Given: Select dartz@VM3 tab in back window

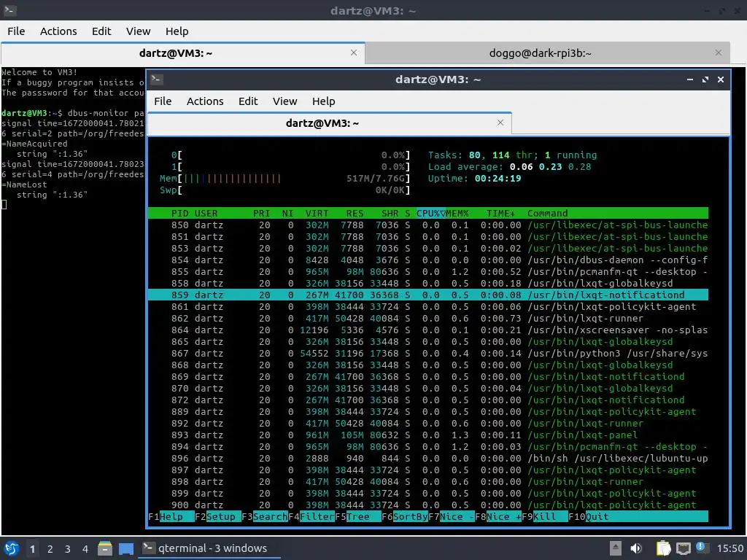Looking at the screenshot, I should [x=183, y=52].
